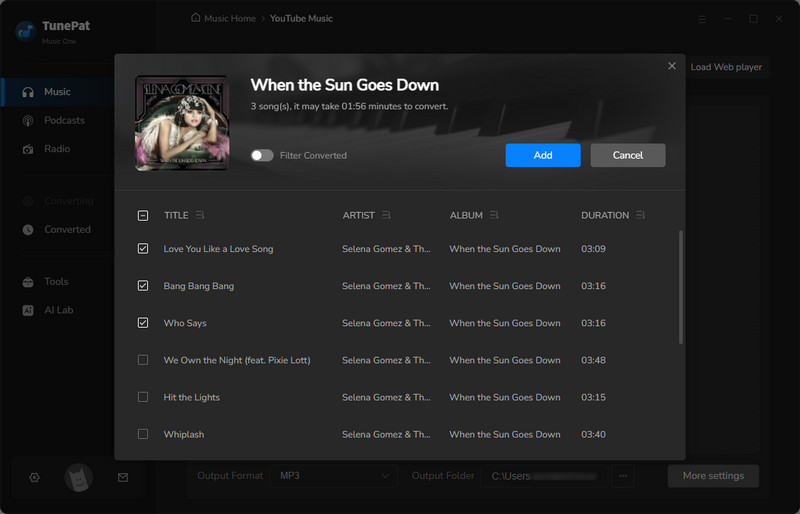Image resolution: width=800 pixels, height=514 pixels.
Task: Close the song selection dialog
Action: click(x=671, y=66)
